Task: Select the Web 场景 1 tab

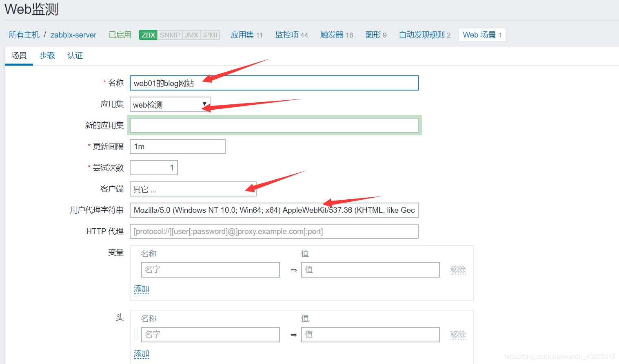Action: [482, 35]
